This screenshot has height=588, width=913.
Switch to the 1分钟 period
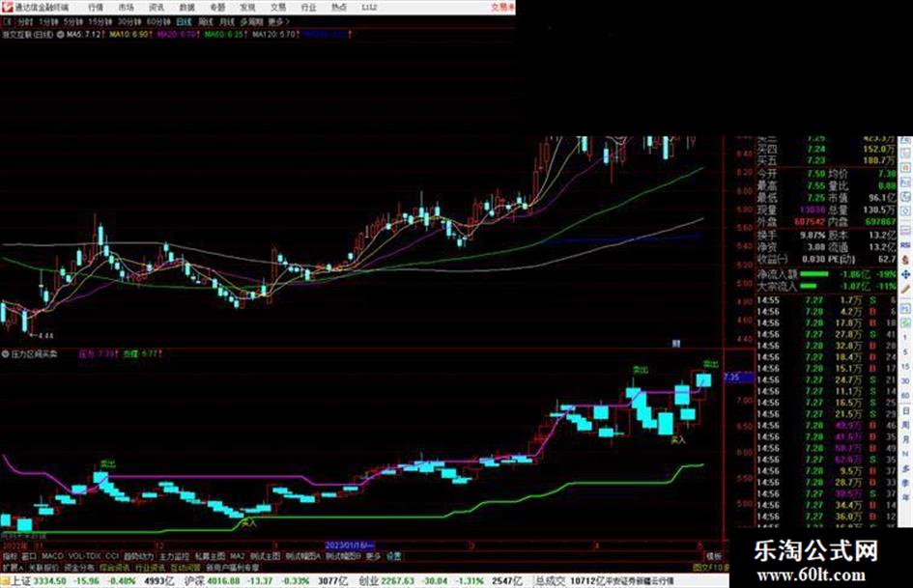pos(48,21)
